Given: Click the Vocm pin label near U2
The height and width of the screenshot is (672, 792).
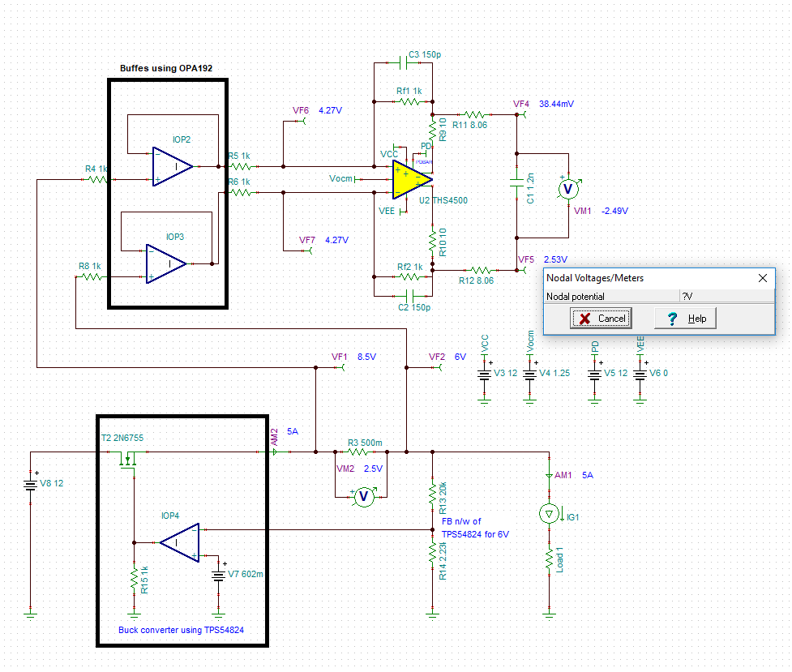Looking at the screenshot, I should pyautogui.click(x=340, y=178).
